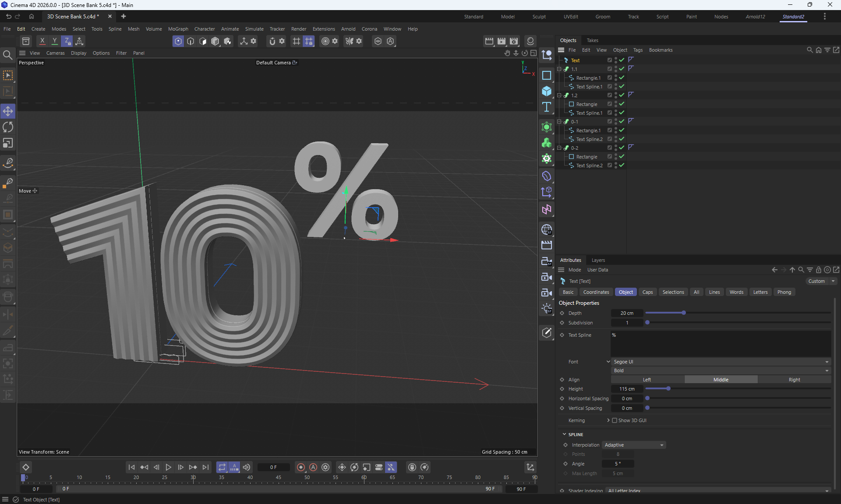
Task: Open the MoGraph menu
Action: pos(178,29)
